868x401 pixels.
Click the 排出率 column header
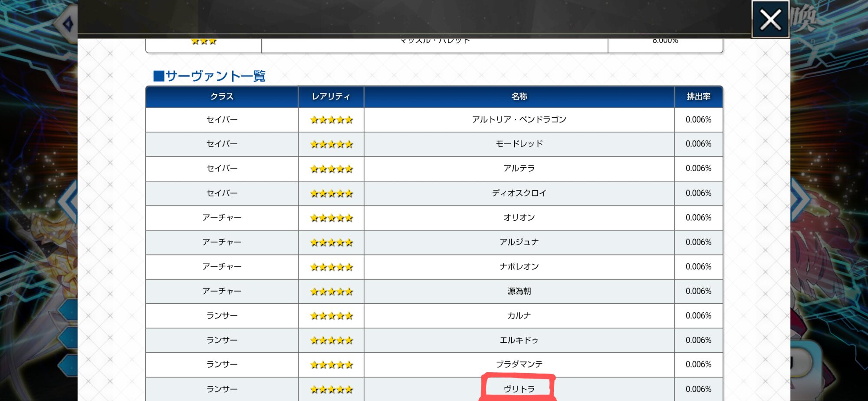point(698,96)
